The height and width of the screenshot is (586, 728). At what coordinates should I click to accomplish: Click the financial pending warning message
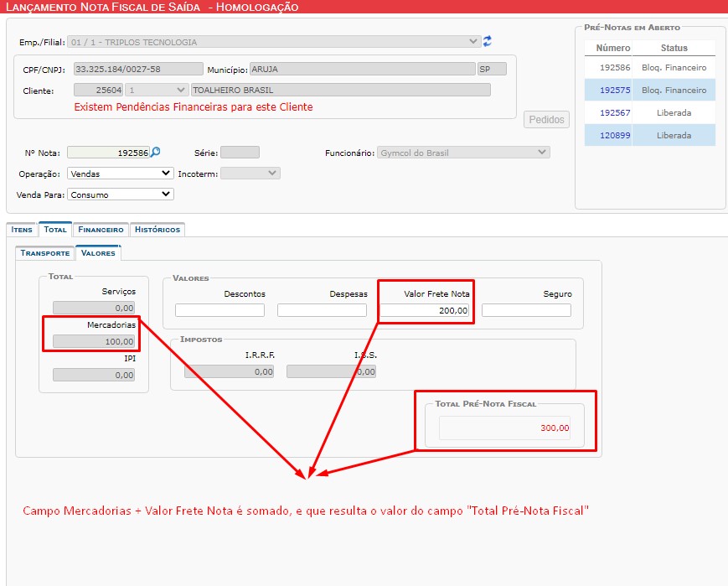(194, 106)
